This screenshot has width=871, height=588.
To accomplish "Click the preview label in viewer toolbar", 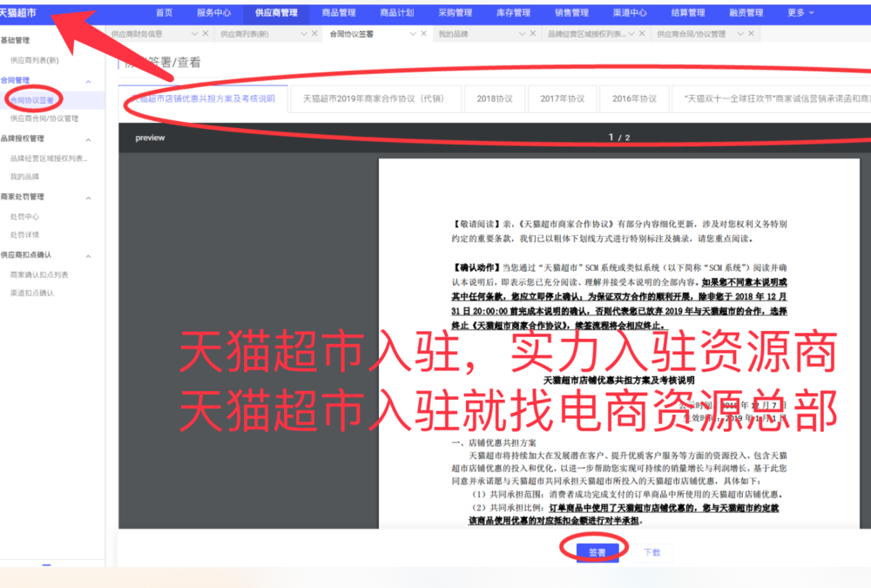I will tap(150, 138).
